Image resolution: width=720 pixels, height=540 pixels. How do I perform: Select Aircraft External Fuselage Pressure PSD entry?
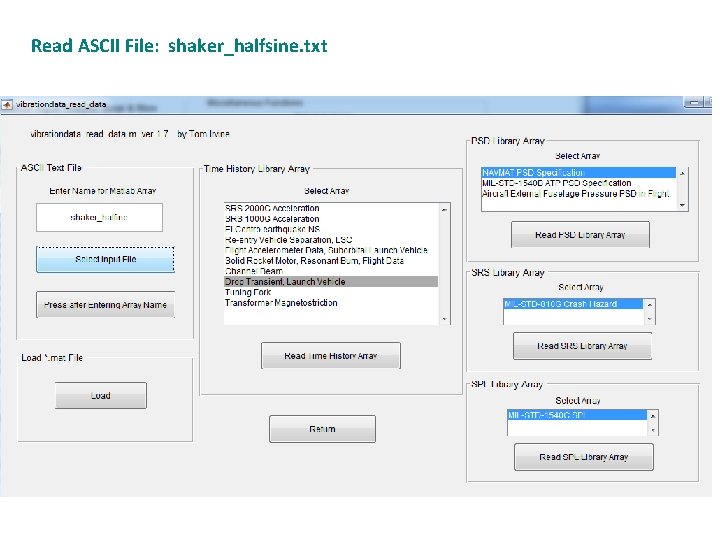pyautogui.click(x=579, y=193)
